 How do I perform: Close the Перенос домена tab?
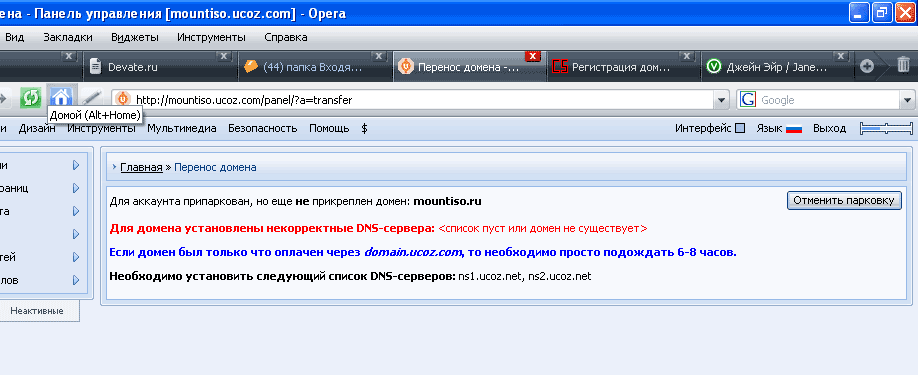coord(532,56)
